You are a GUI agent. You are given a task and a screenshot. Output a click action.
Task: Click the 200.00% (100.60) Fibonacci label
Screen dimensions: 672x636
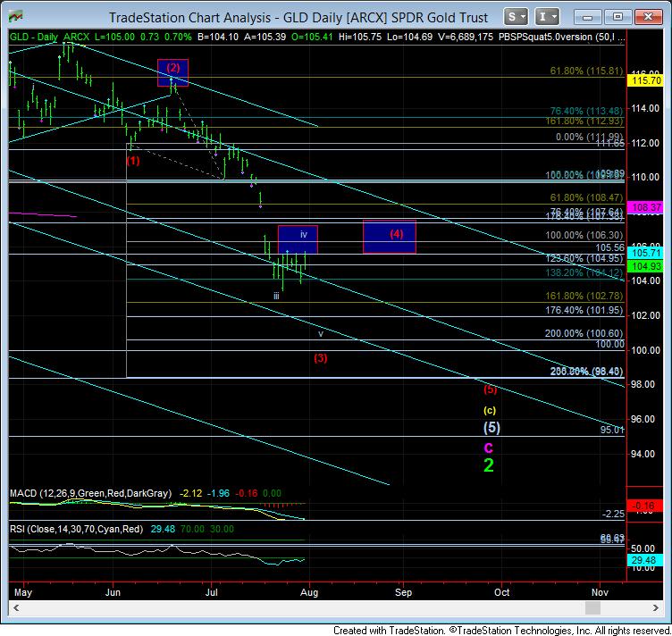(x=584, y=333)
